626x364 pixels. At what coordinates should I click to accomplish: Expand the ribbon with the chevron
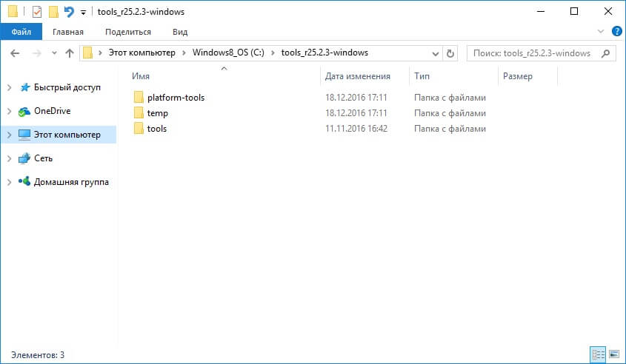tap(601, 31)
